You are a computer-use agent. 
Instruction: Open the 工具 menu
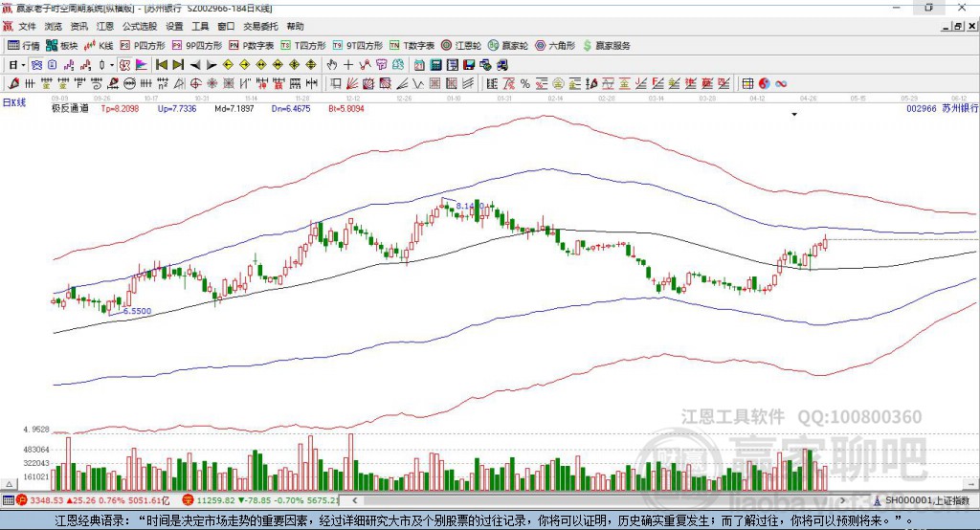pyautogui.click(x=200, y=26)
